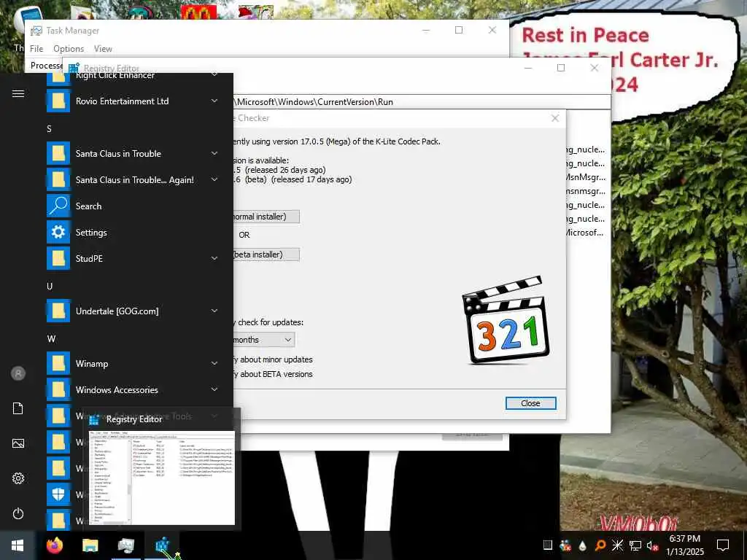Click the Registry Editor address path bar
Screen dimensions: 747x560
coord(422,102)
